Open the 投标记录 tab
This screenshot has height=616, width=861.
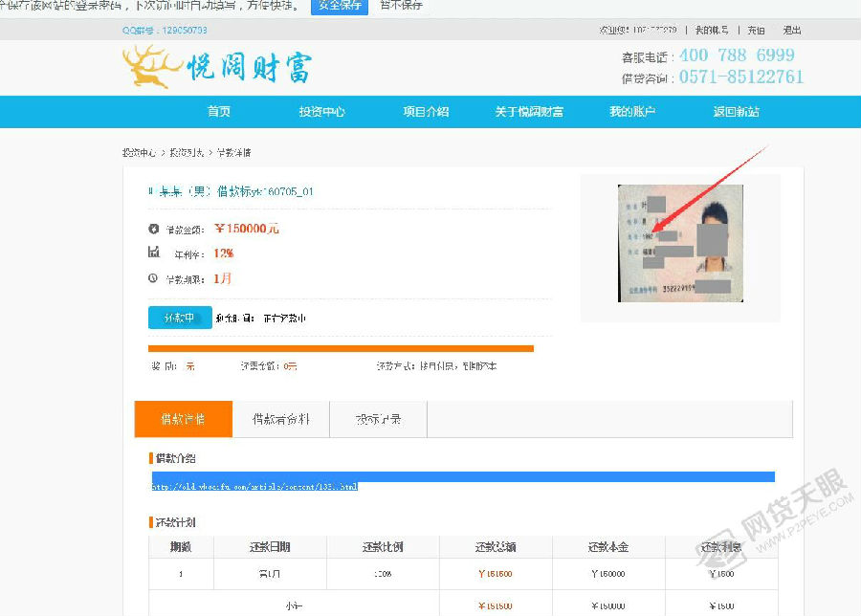click(x=378, y=419)
